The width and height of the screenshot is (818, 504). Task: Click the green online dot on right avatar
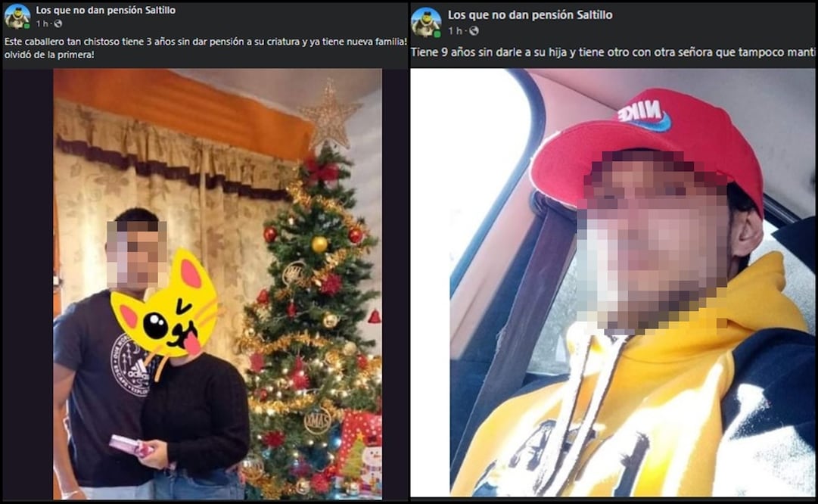click(437, 34)
